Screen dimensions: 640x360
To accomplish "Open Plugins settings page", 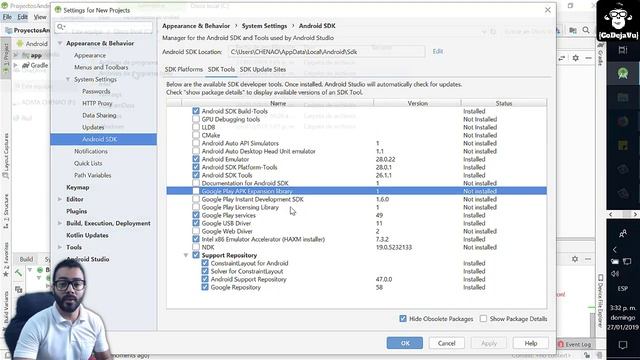I will (x=77, y=211).
